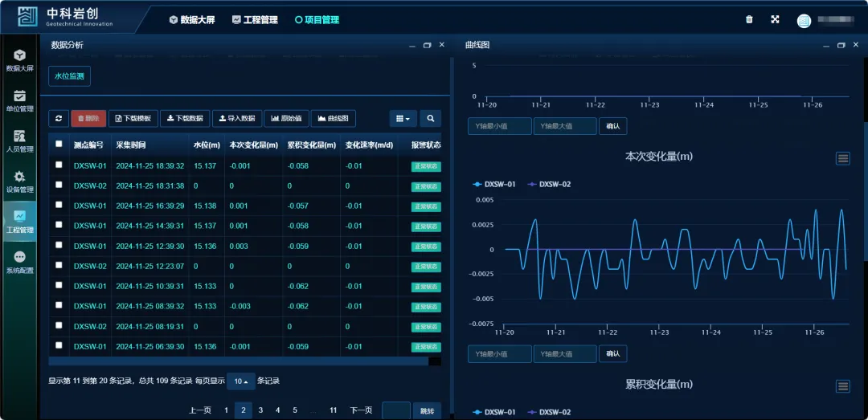The image size is (868, 420).
Task: Click the Y轴最小值 input above 本次变化量 chart
Action: tap(499, 126)
